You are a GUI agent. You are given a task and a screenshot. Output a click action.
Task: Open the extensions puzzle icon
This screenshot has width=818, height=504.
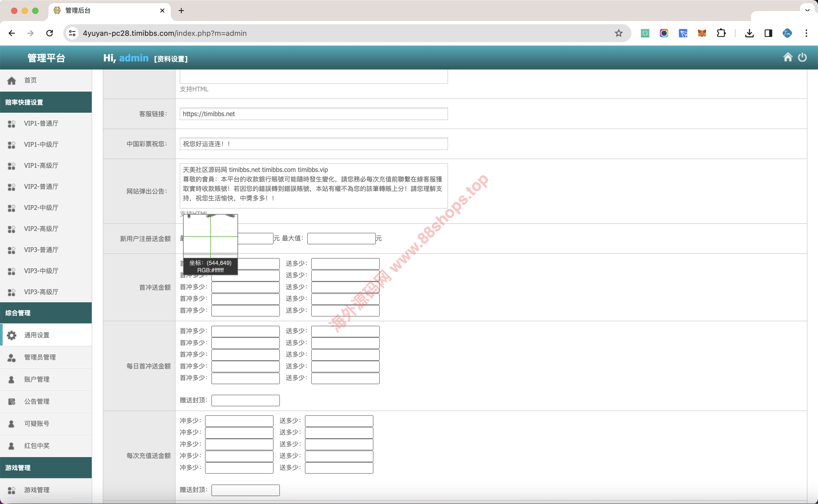click(x=721, y=33)
